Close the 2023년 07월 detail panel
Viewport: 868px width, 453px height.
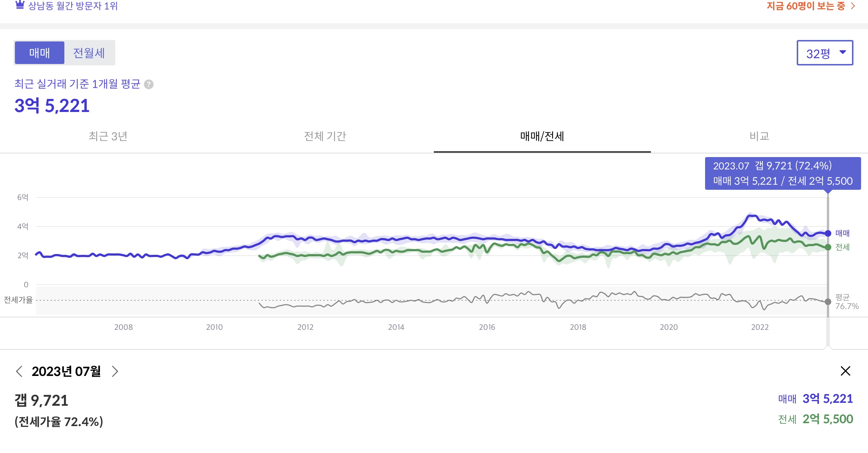[845, 371]
